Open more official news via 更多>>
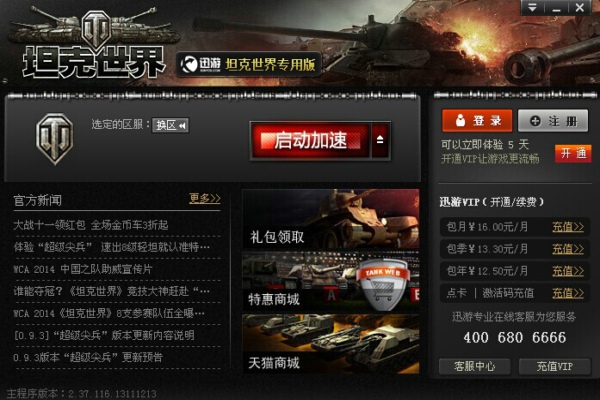The width and height of the screenshot is (600, 400). pyautogui.click(x=205, y=198)
